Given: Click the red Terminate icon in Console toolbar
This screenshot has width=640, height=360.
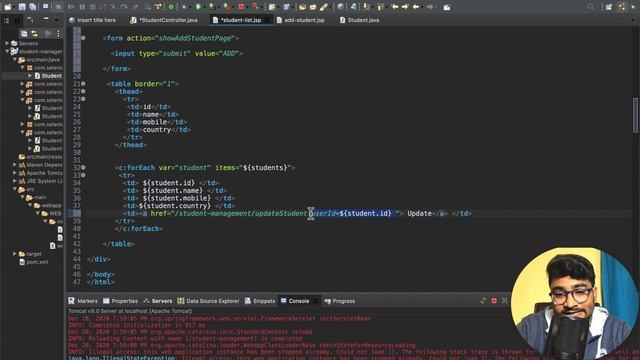Looking at the screenshot, I should tap(494, 301).
